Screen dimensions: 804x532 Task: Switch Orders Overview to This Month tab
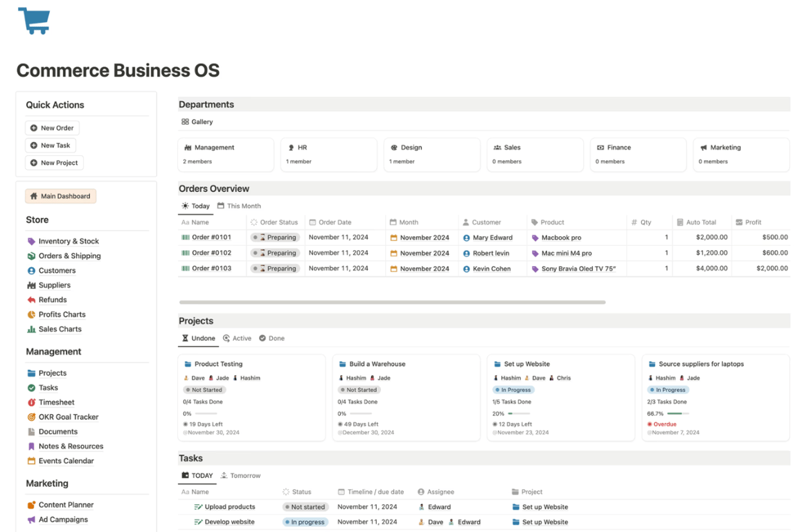point(239,206)
